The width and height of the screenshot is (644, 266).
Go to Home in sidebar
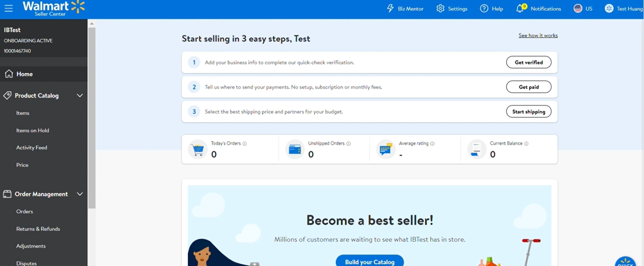tap(24, 74)
